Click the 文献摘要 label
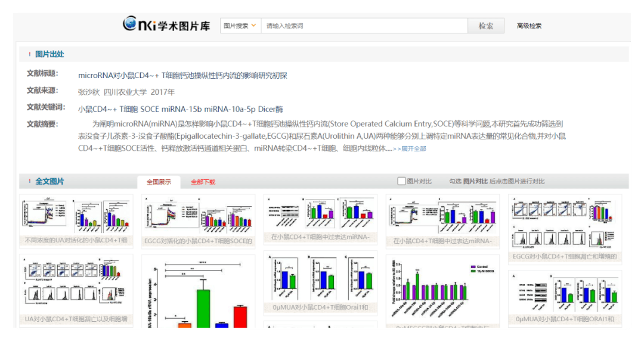The image size is (644, 342). click(42, 124)
